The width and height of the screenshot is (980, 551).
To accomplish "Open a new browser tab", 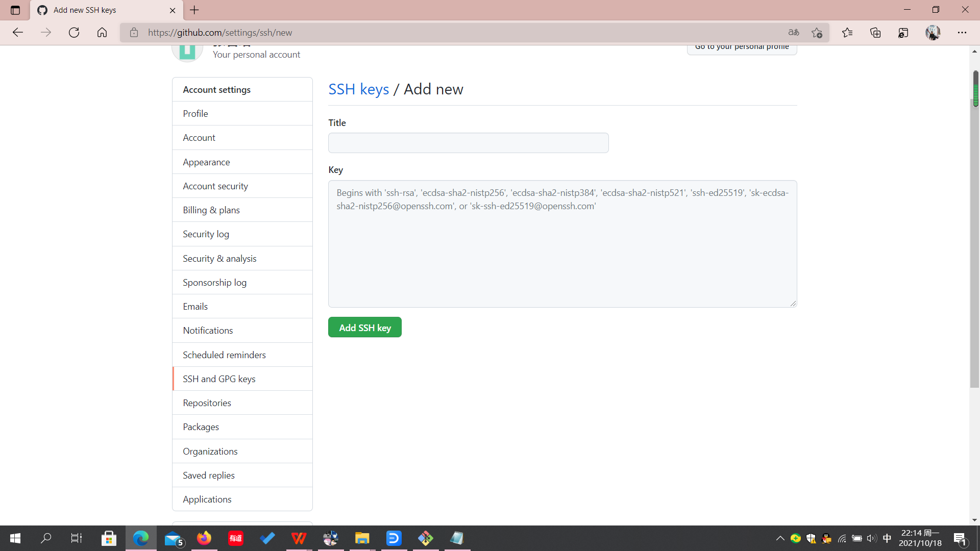I will pyautogui.click(x=194, y=10).
